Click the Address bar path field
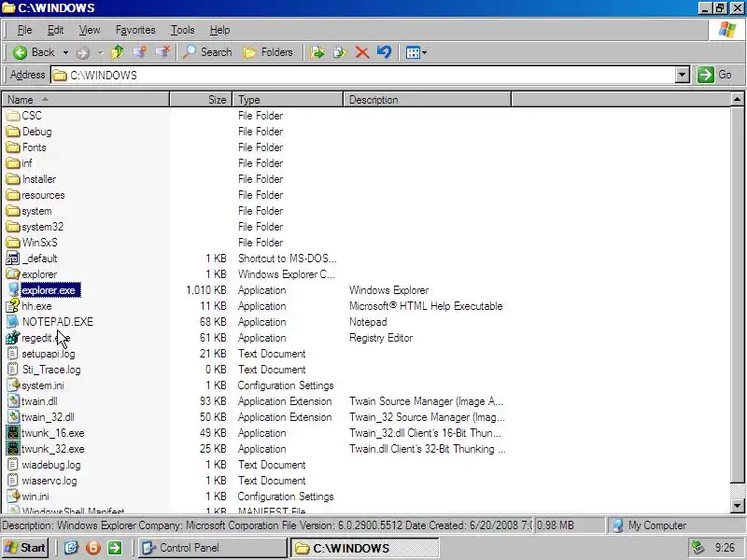The width and height of the screenshot is (747, 560). coord(362,76)
